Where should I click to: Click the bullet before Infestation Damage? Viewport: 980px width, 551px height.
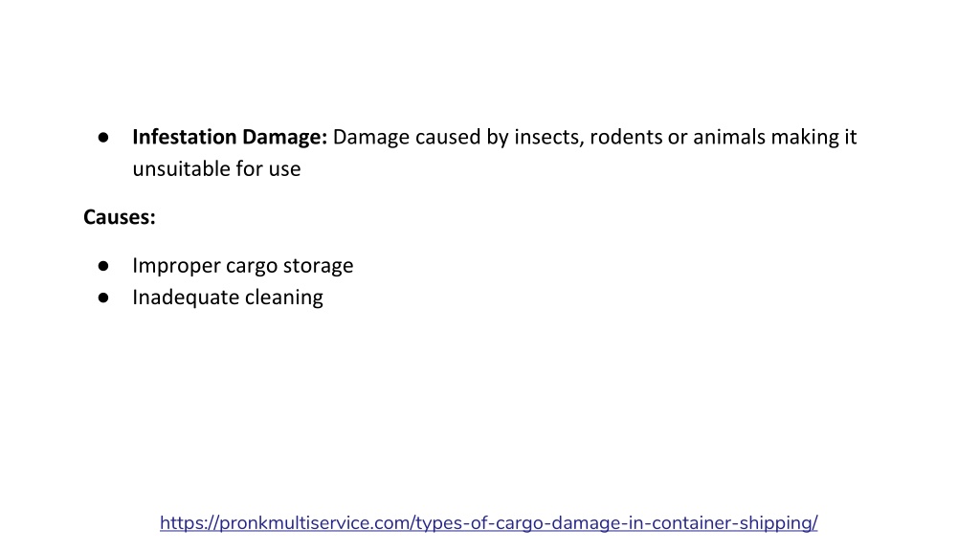pos(103,138)
